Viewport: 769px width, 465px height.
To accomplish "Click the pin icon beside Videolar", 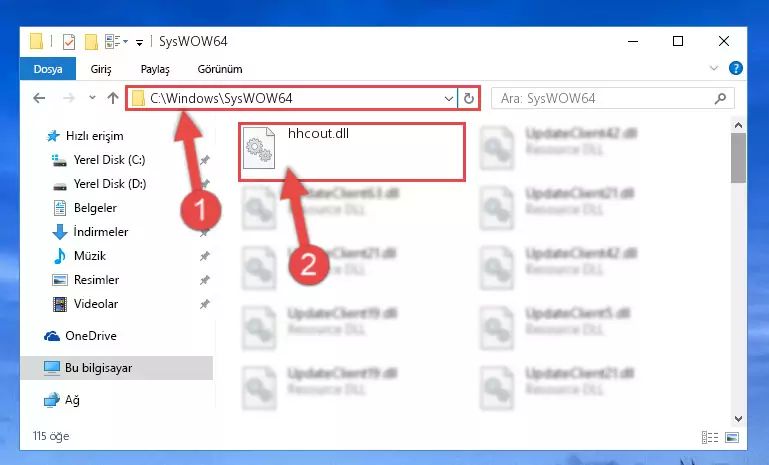I will [x=205, y=304].
